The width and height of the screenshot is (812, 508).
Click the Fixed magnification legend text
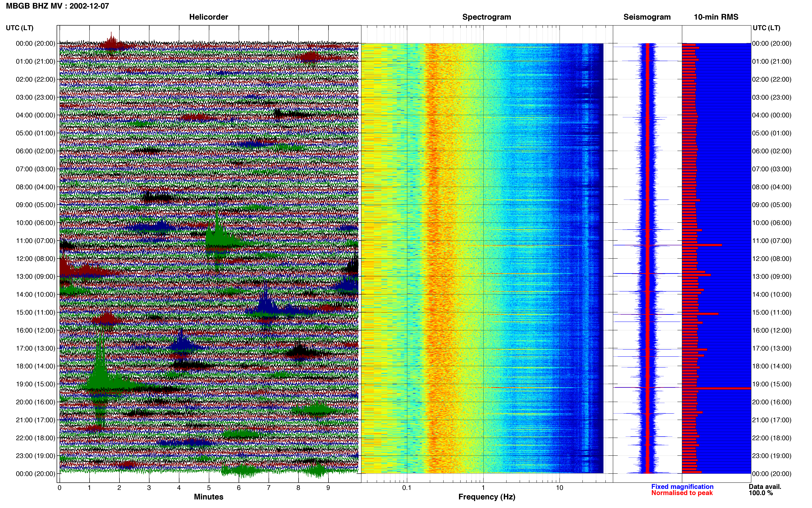[x=682, y=486]
